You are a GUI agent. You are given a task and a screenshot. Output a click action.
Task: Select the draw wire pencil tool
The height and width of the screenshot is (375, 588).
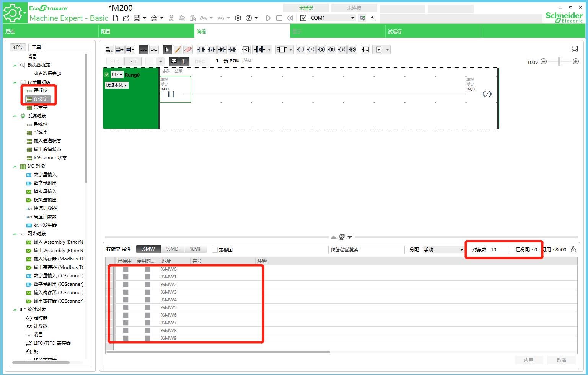click(178, 49)
